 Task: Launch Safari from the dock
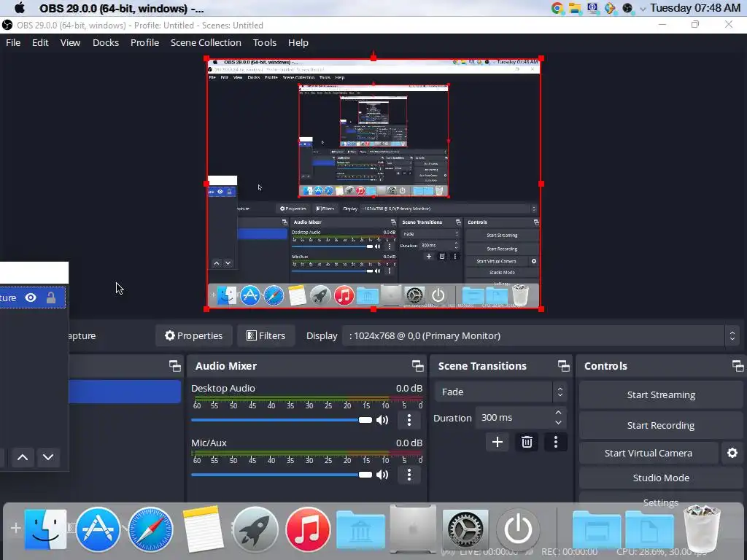150,529
